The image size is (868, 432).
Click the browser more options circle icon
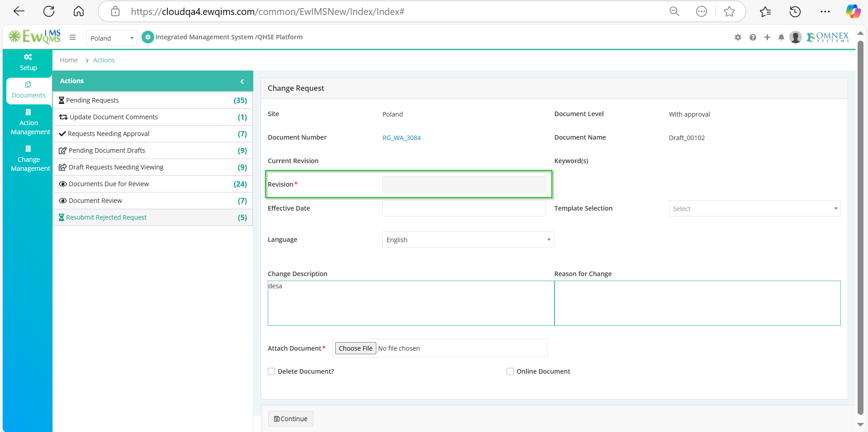point(702,11)
